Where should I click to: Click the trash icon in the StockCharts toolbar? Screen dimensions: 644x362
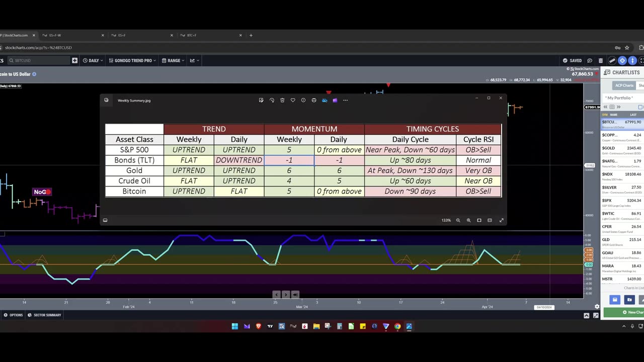[600, 60]
